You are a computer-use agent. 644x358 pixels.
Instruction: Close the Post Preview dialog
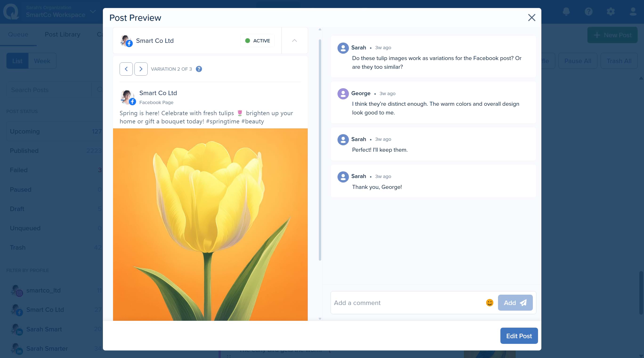coord(531,17)
